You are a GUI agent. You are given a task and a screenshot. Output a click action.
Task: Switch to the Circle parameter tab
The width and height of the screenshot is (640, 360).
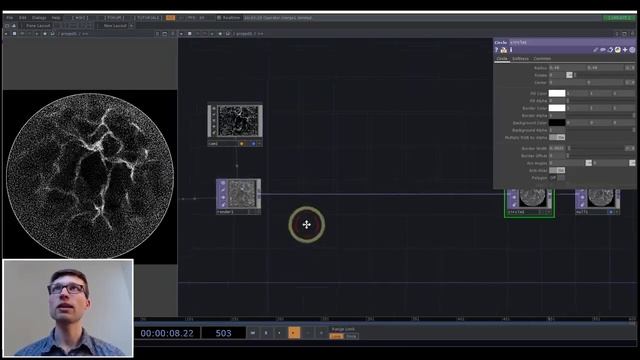502,59
